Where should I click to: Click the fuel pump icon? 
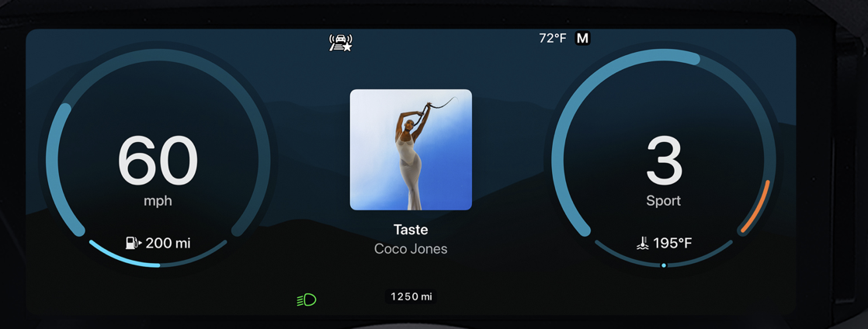pyautogui.click(x=134, y=243)
